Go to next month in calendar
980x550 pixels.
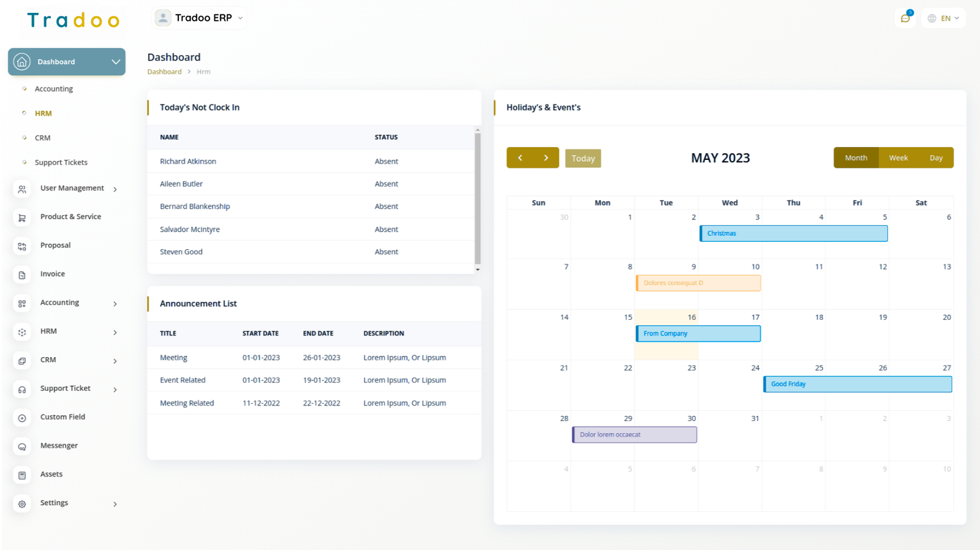pyautogui.click(x=546, y=158)
